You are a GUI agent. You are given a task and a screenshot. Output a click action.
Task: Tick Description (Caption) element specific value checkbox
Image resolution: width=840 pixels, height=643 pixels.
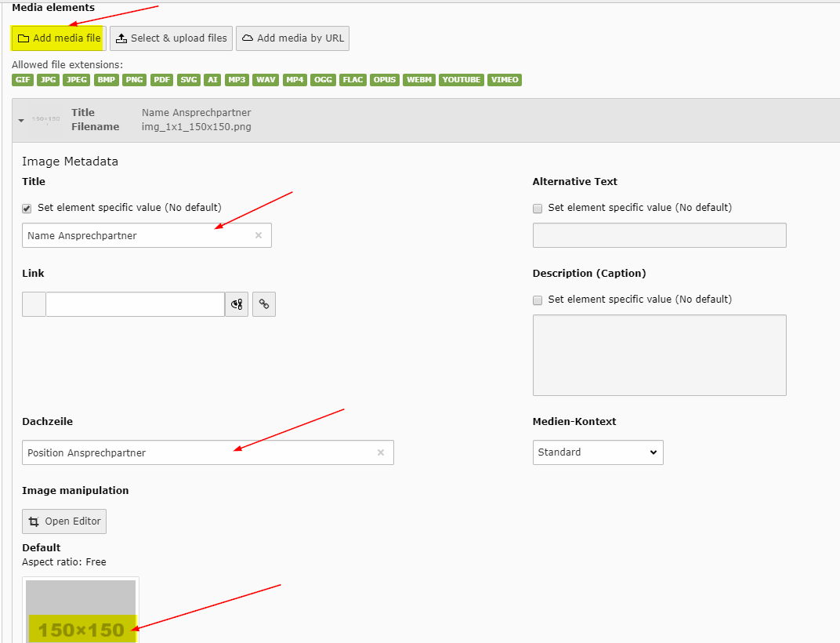click(538, 300)
